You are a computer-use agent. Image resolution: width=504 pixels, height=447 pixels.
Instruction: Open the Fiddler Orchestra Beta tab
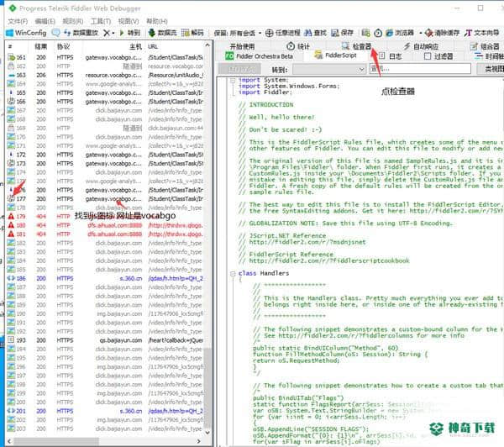(259, 56)
